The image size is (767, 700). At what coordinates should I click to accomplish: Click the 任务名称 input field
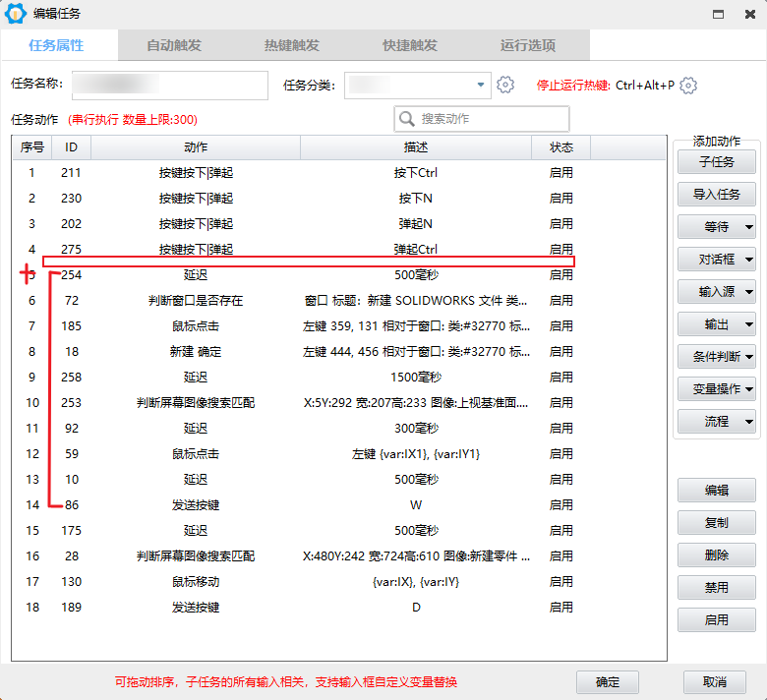[x=169, y=86]
